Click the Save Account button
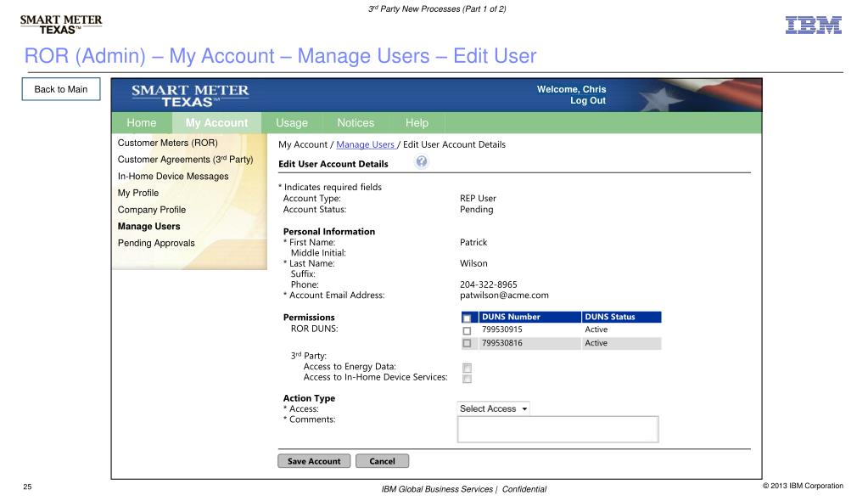 [314, 461]
